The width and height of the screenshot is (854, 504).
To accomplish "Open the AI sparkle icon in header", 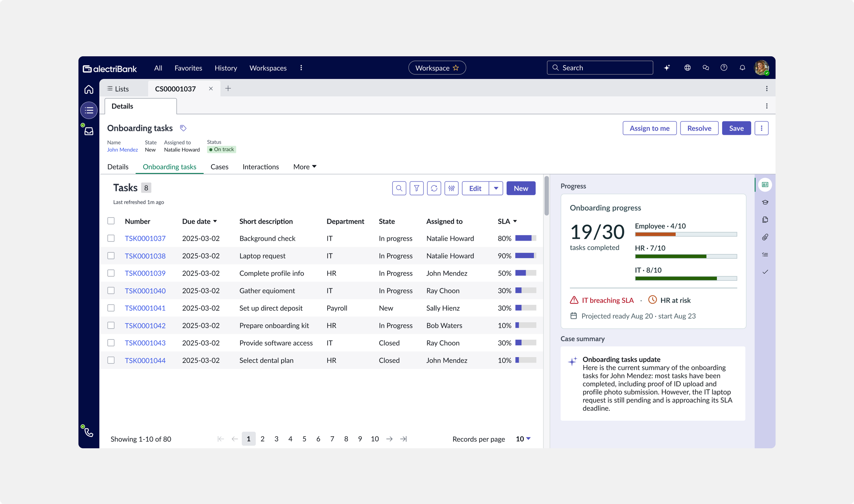I will point(667,68).
